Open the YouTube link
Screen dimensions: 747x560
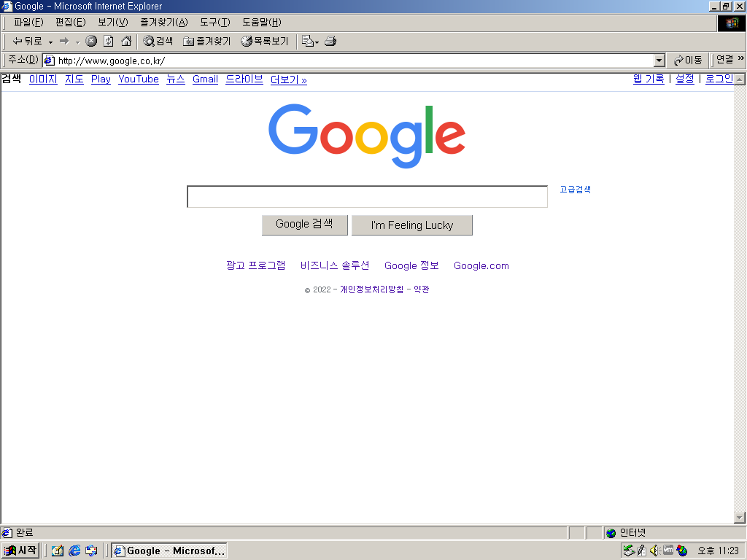coord(139,79)
